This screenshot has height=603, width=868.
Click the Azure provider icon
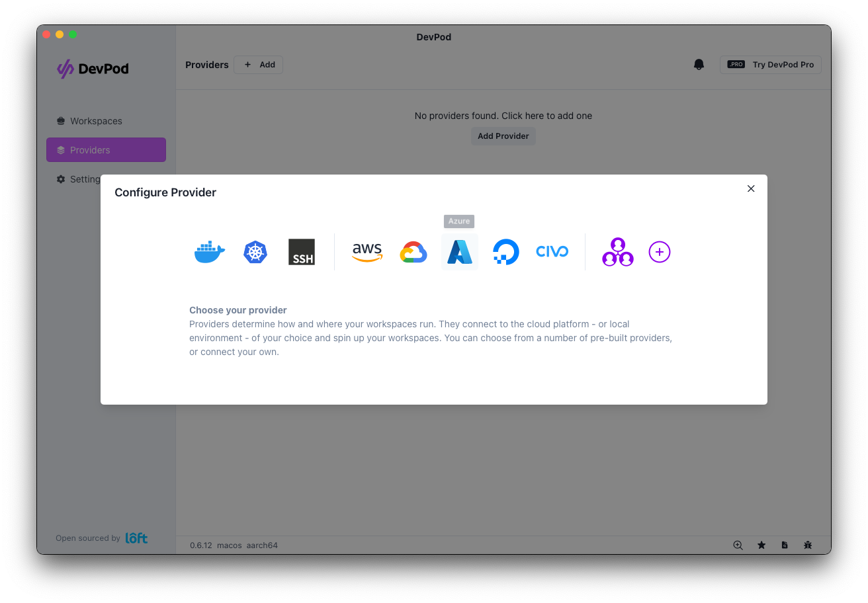[460, 252]
